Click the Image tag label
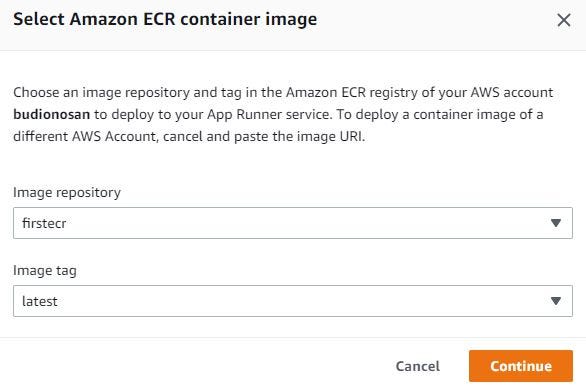The height and width of the screenshot is (388, 586). coord(45,271)
